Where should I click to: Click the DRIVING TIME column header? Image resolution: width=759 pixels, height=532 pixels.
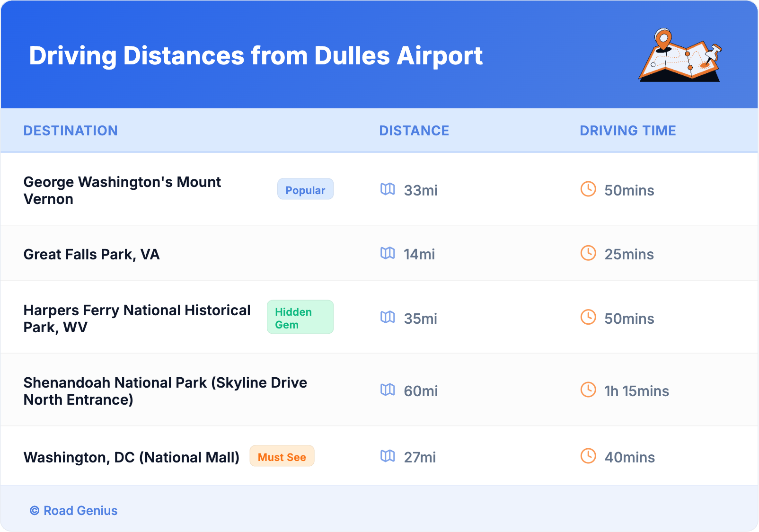pyautogui.click(x=628, y=131)
